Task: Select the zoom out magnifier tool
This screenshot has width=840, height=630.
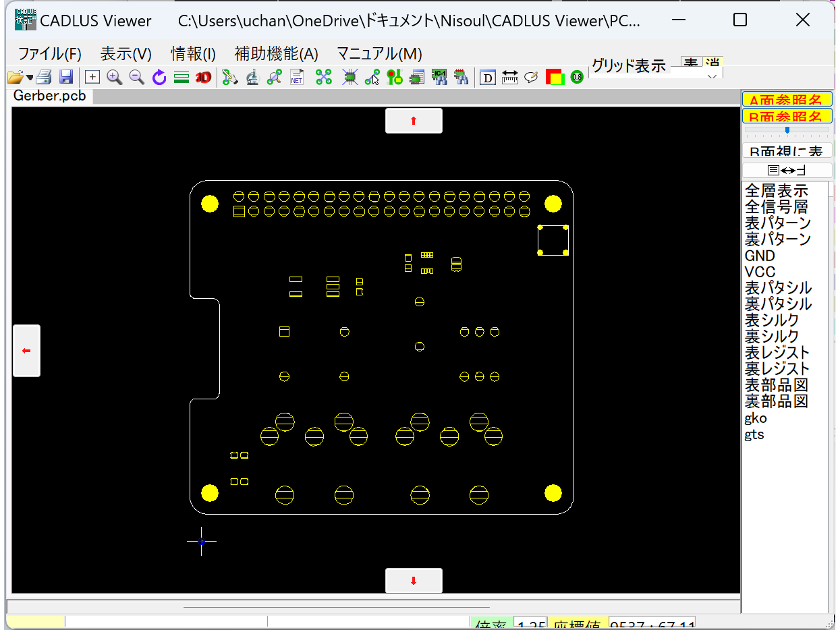Action: [x=136, y=77]
